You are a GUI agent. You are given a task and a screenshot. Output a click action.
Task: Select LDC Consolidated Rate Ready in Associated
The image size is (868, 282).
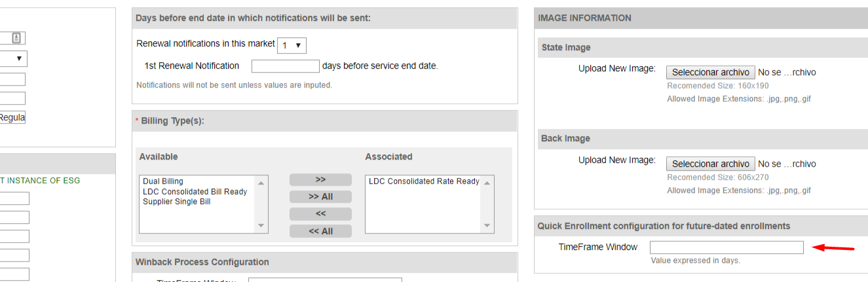423,181
